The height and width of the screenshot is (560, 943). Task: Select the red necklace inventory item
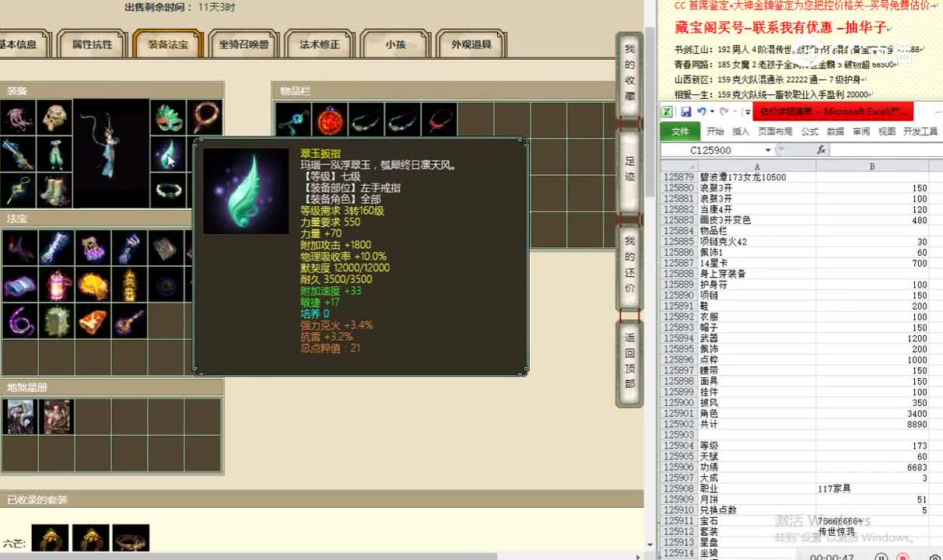[440, 120]
